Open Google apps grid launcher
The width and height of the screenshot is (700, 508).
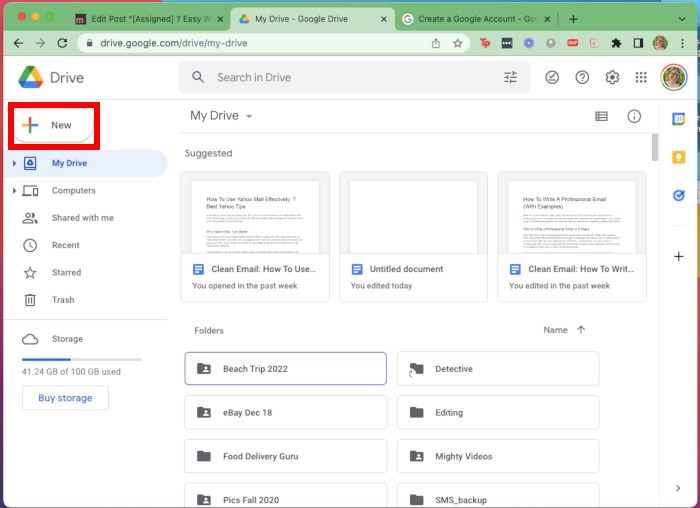pyautogui.click(x=641, y=77)
